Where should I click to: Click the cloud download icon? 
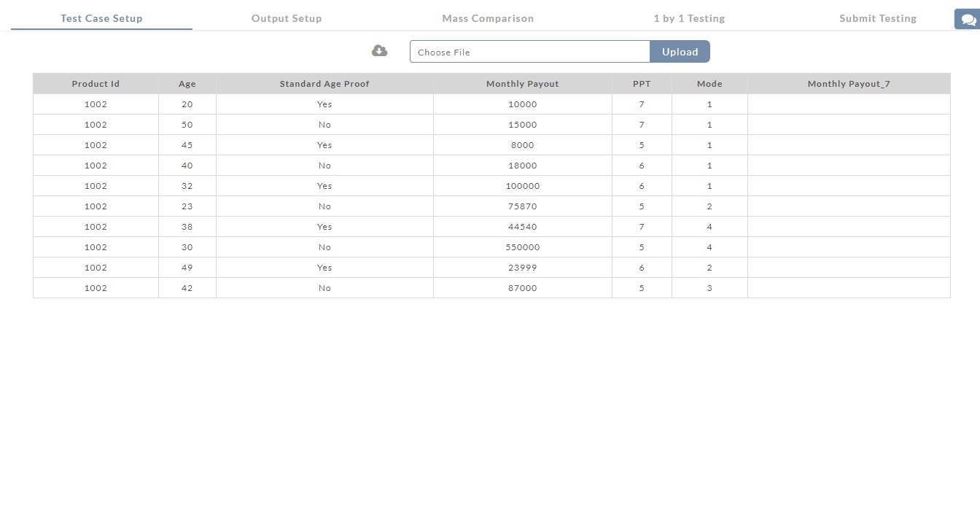coord(379,51)
